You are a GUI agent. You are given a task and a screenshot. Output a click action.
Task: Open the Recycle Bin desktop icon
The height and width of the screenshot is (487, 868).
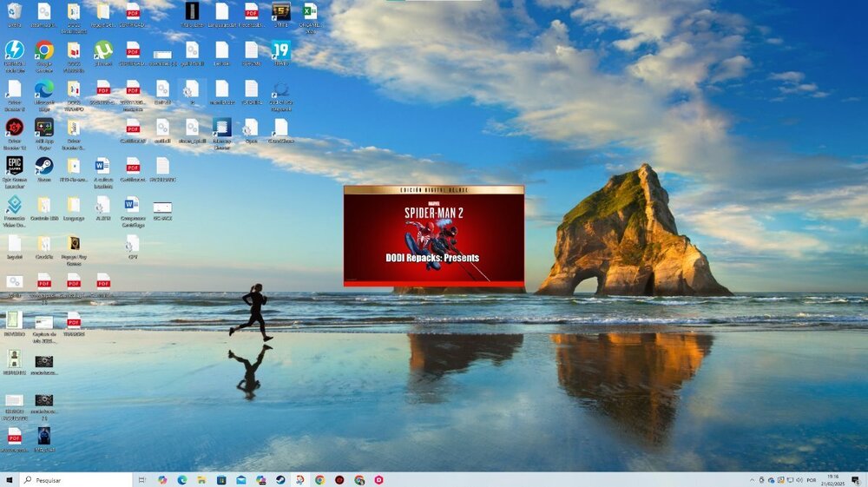pos(14,12)
